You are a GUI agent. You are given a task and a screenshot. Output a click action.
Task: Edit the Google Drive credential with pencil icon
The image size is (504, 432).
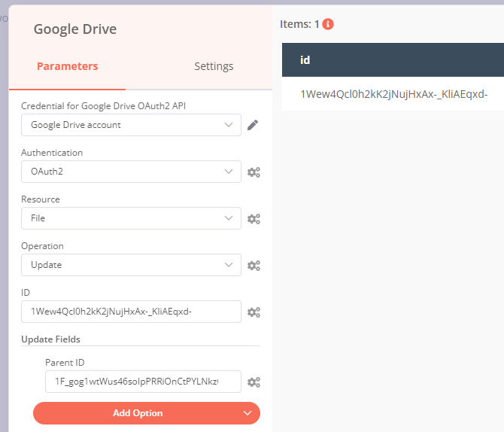pyautogui.click(x=253, y=125)
